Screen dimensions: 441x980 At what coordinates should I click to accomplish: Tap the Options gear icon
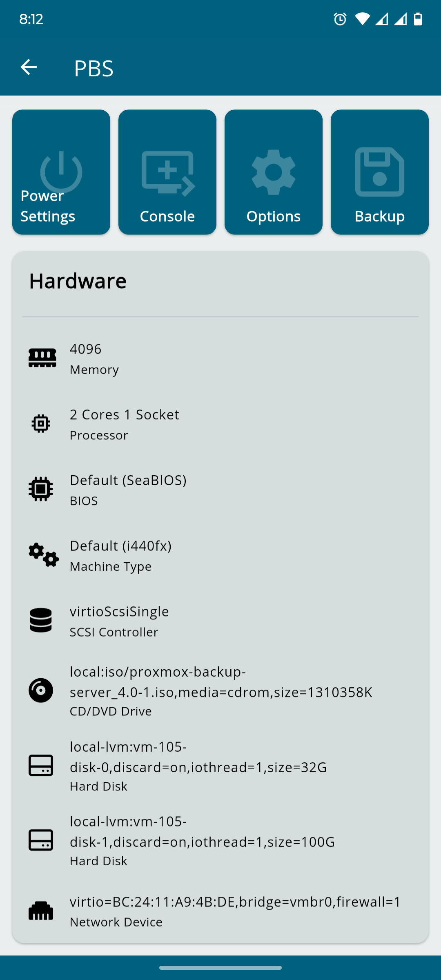[x=274, y=172]
